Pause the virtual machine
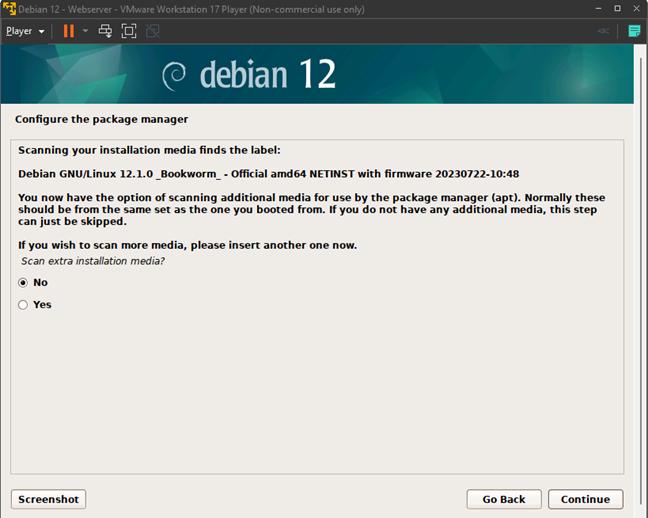The image size is (648, 518). [68, 31]
